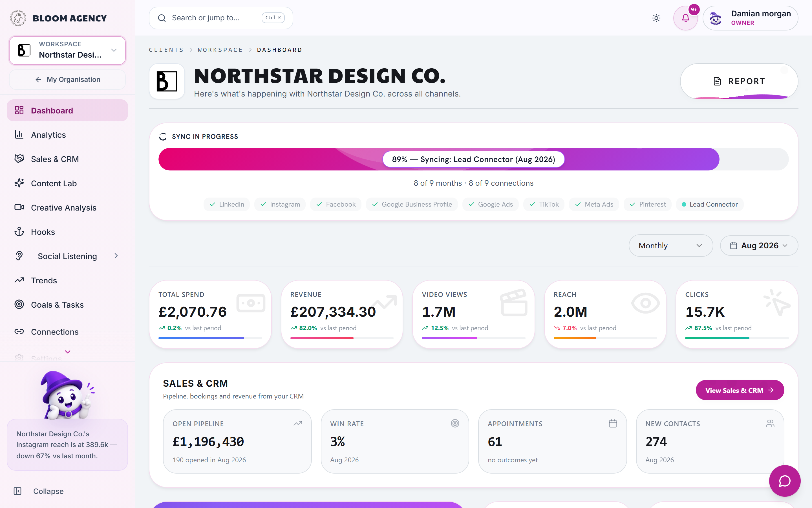Click the Northstar Design Co. logo thumbnail

click(167, 81)
